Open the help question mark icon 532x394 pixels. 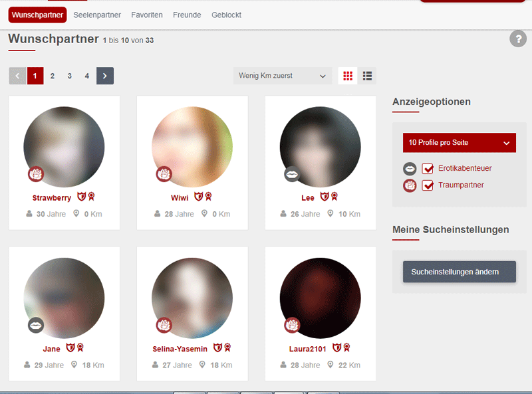coord(518,39)
